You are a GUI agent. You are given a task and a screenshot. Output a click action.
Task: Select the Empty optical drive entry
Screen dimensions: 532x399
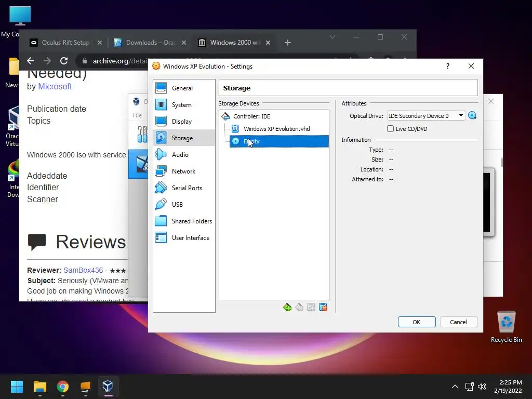(279, 141)
